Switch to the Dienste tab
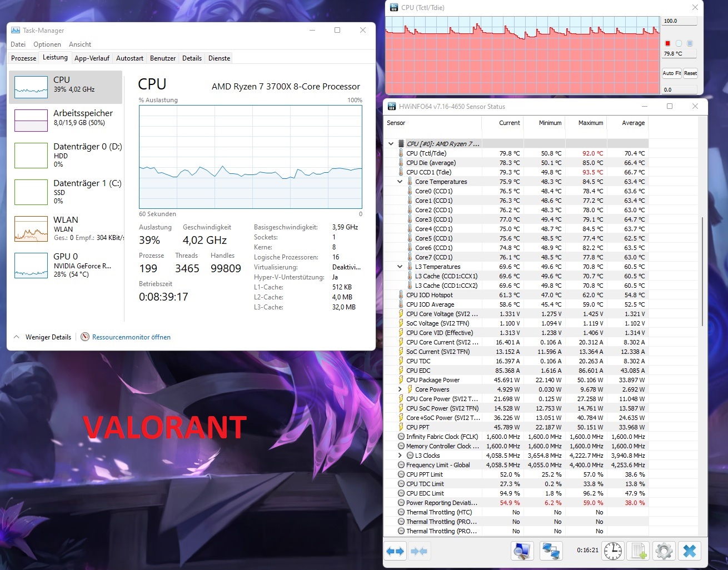Screen dimensions: 728x570 [219, 58]
